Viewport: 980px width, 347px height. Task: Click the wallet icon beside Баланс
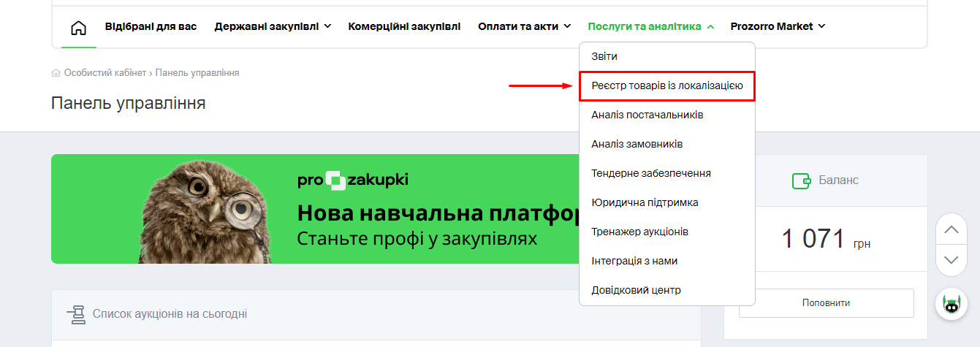point(802,180)
